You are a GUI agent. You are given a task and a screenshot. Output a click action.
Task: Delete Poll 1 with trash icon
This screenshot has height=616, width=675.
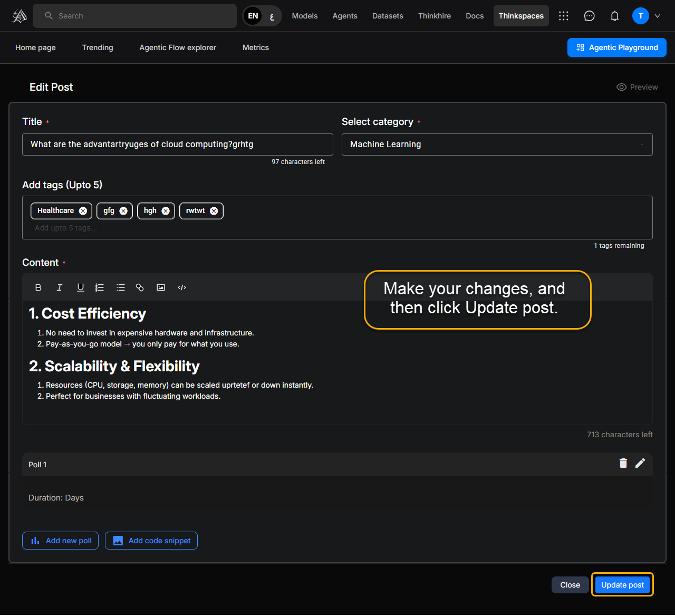(x=623, y=463)
